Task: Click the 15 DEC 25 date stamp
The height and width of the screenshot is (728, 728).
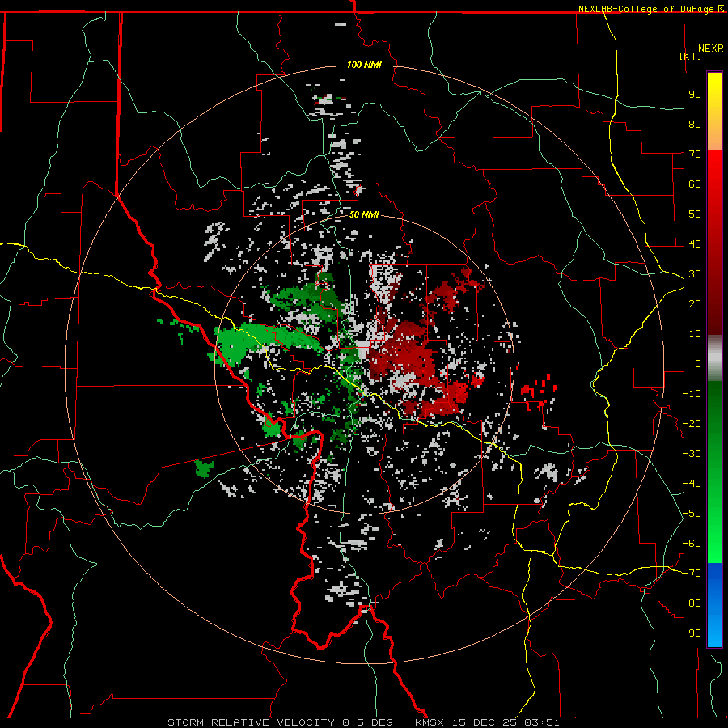Action: pyautogui.click(x=485, y=722)
